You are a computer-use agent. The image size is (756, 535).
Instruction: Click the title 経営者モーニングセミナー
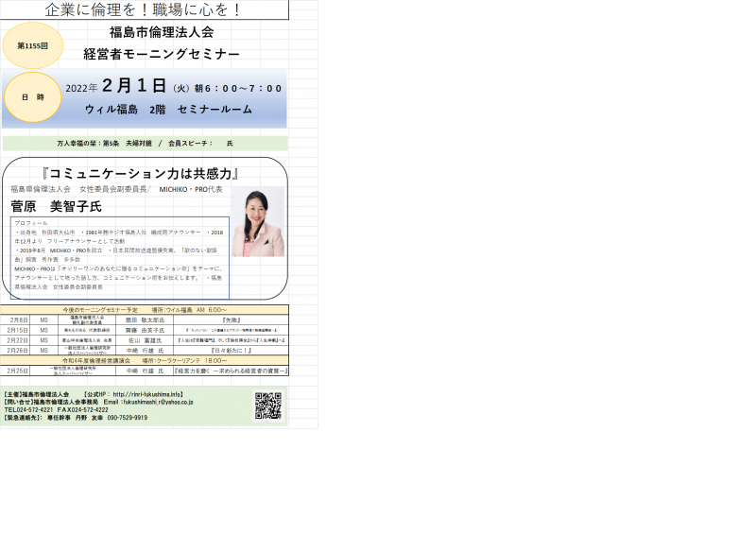pyautogui.click(x=162, y=55)
